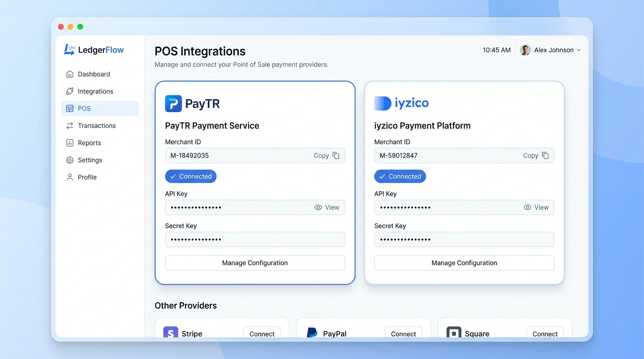
Task: Open the Profile sidebar item
Action: pyautogui.click(x=100, y=177)
